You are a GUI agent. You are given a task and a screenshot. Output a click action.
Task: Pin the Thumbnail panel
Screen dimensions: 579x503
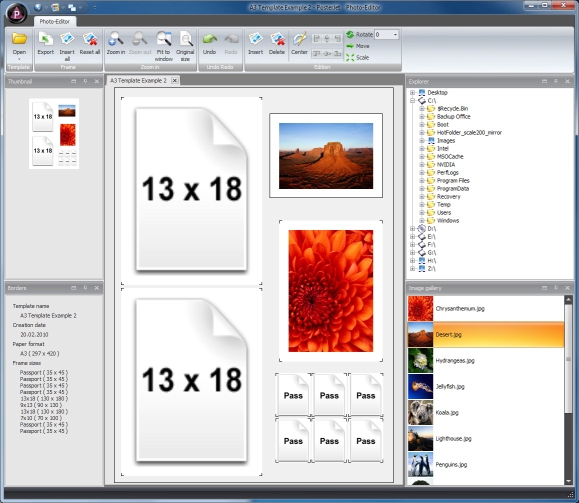tap(85, 81)
